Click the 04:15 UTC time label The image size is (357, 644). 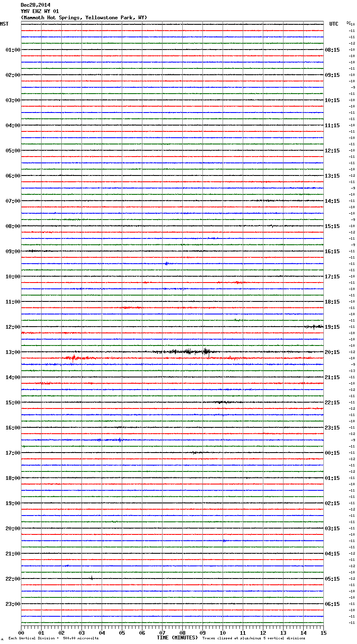click(x=332, y=554)
